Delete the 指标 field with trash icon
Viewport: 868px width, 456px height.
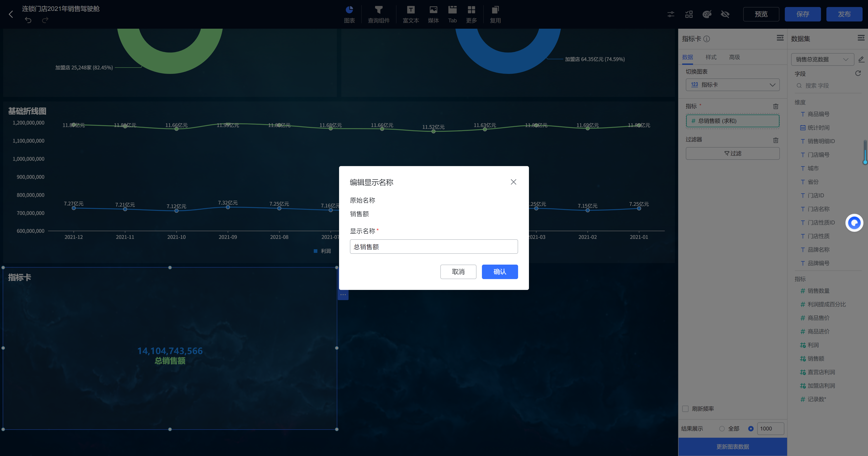(x=775, y=106)
